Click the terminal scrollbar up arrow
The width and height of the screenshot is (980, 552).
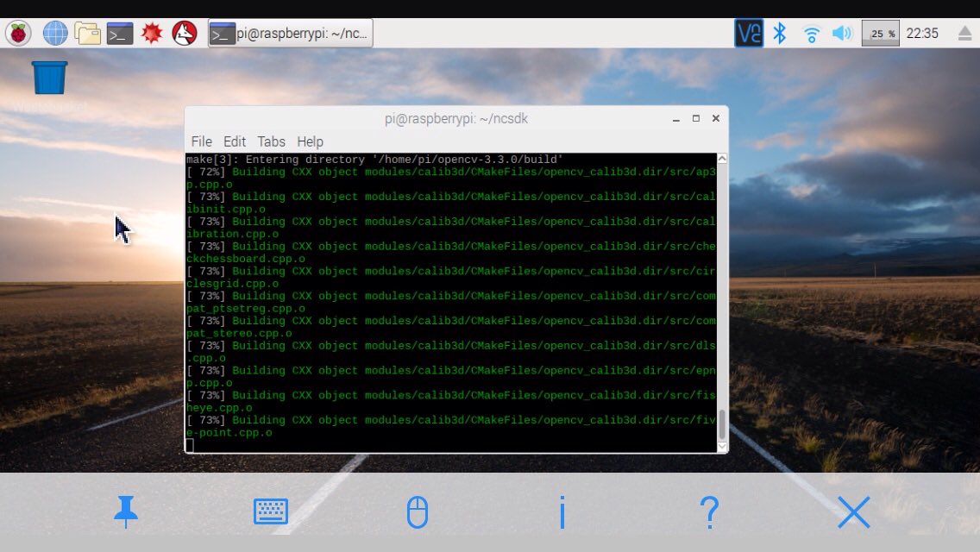[x=722, y=159]
